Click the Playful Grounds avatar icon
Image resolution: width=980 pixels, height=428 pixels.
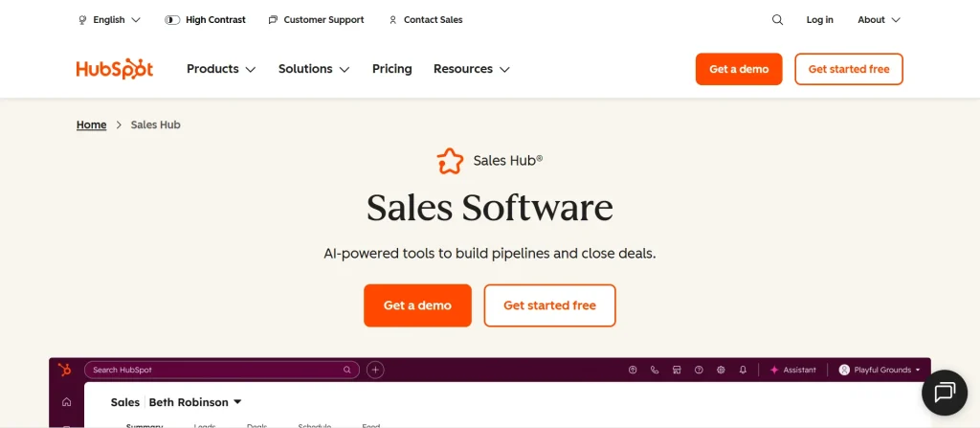pos(844,370)
